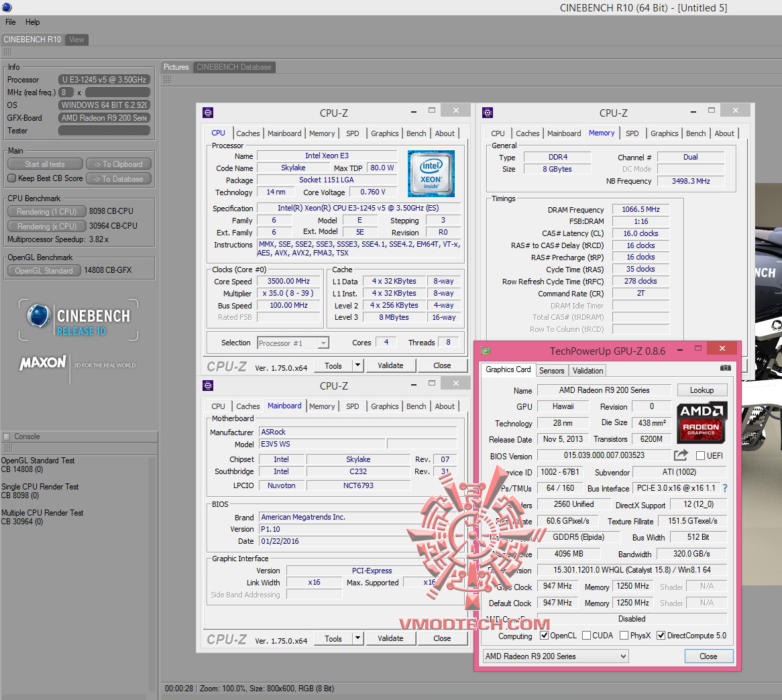The width and height of the screenshot is (782, 700).
Task: Click the GPU-Z BIOS share/export icon
Action: [681, 455]
